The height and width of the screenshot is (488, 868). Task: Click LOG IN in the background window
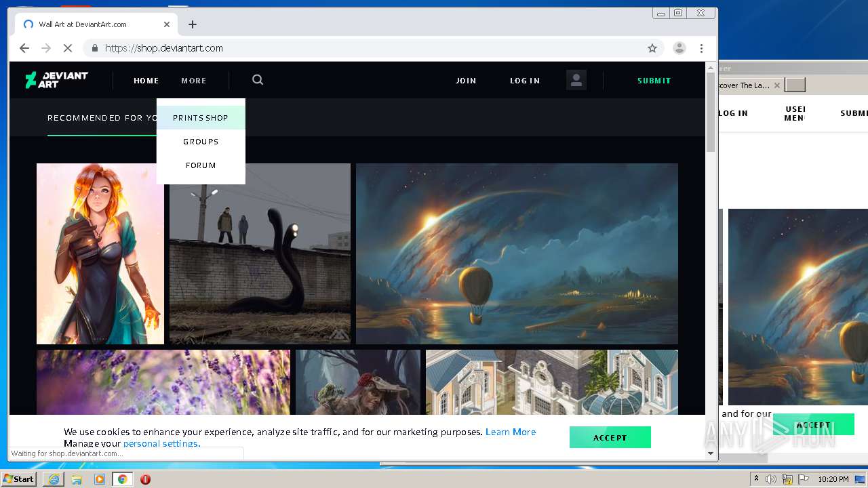pyautogui.click(x=733, y=113)
